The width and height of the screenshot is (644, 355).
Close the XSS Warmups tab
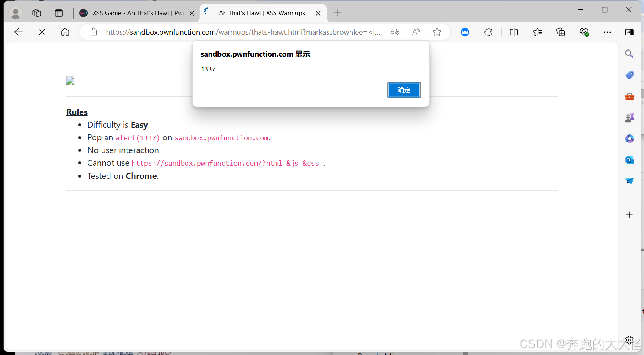point(318,13)
